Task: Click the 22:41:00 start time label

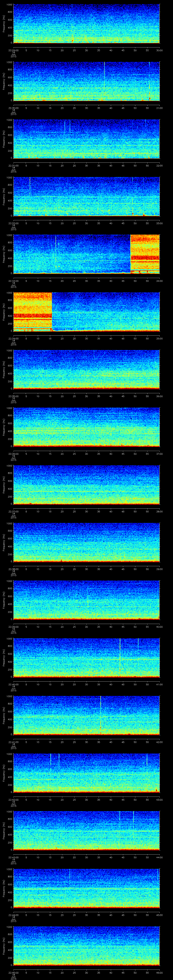Action: coord(13,742)
